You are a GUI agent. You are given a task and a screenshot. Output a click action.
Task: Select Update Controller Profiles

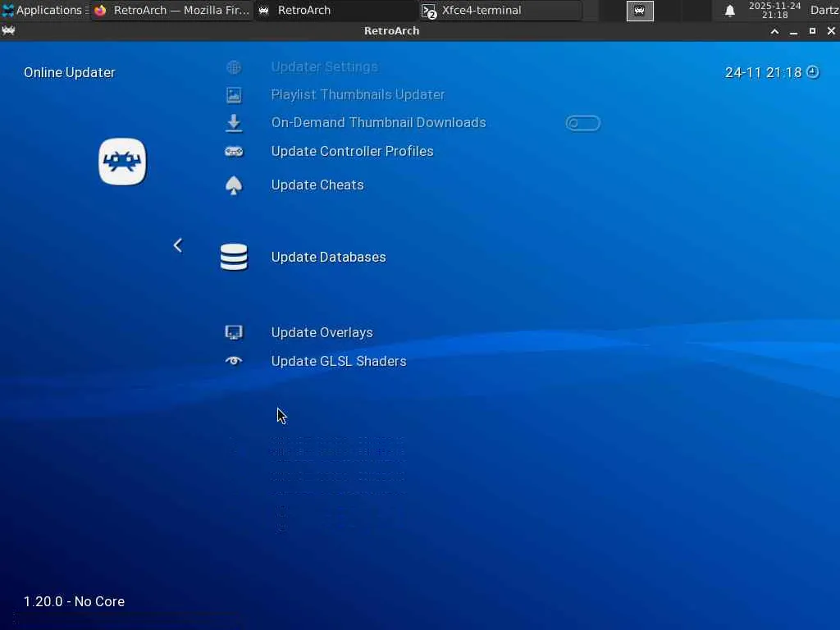352,152
